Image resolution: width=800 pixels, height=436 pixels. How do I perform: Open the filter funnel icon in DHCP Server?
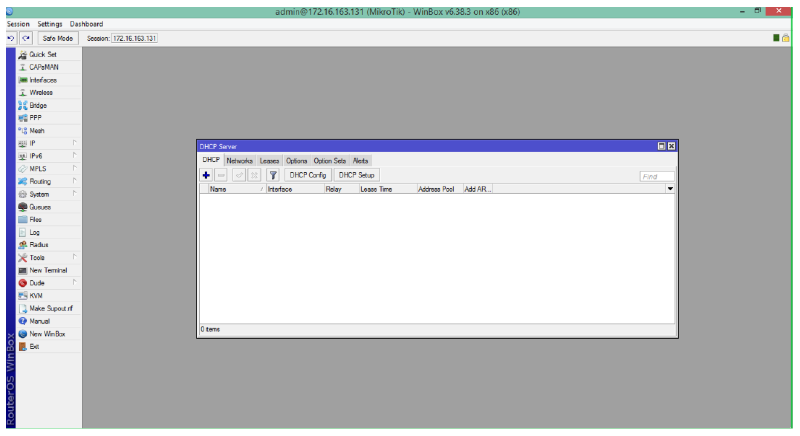point(273,175)
